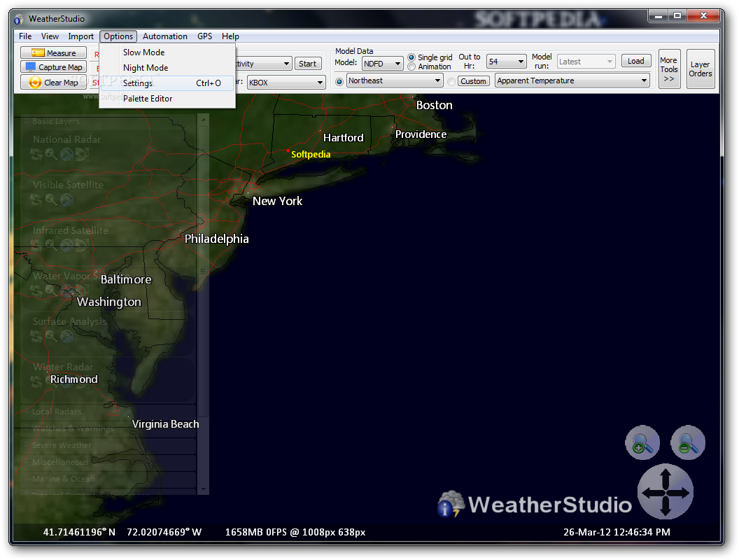Open the Out to Hr 54 dropdown

(506, 62)
